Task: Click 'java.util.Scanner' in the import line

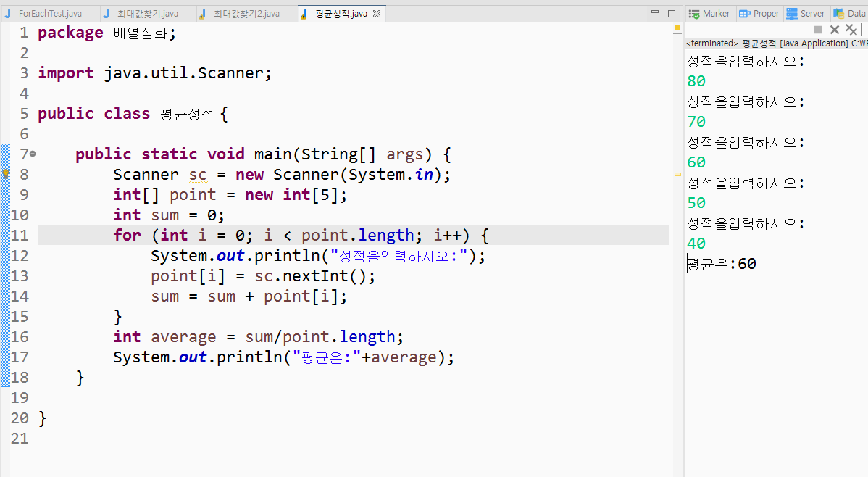Action: tap(183, 73)
